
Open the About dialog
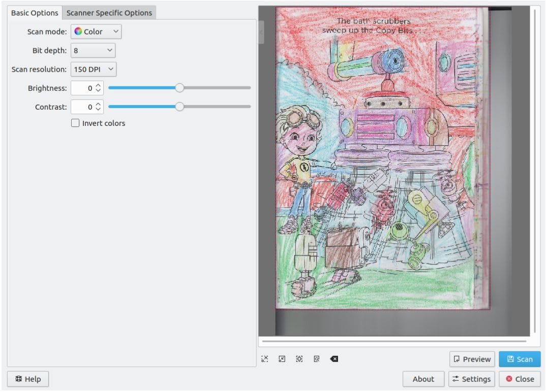tap(423, 379)
